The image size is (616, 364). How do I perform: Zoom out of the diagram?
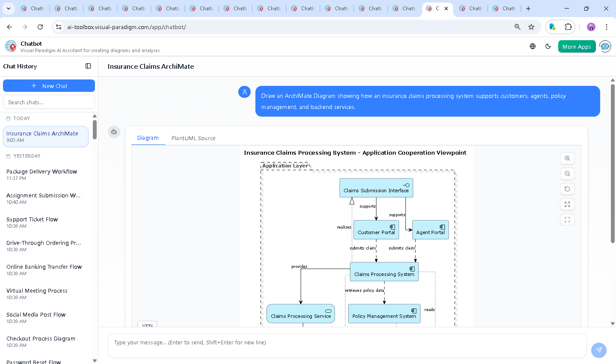(567, 173)
